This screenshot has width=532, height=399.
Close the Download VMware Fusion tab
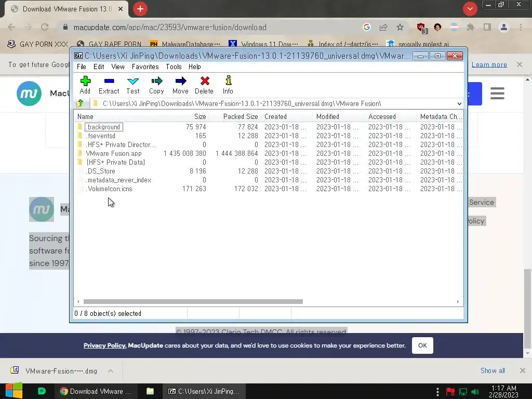[x=121, y=9]
